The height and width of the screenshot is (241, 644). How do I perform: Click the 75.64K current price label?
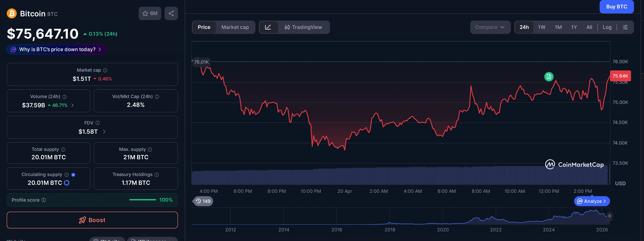click(x=620, y=76)
